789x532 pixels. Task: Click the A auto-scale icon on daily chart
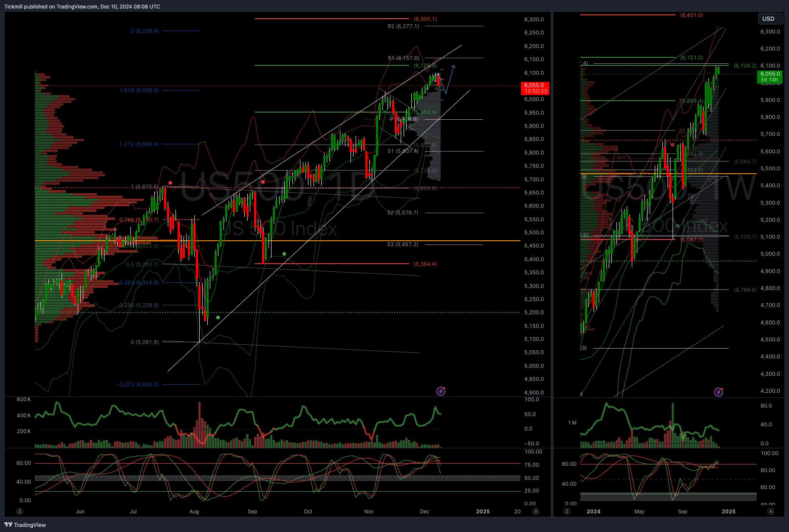coord(536,511)
